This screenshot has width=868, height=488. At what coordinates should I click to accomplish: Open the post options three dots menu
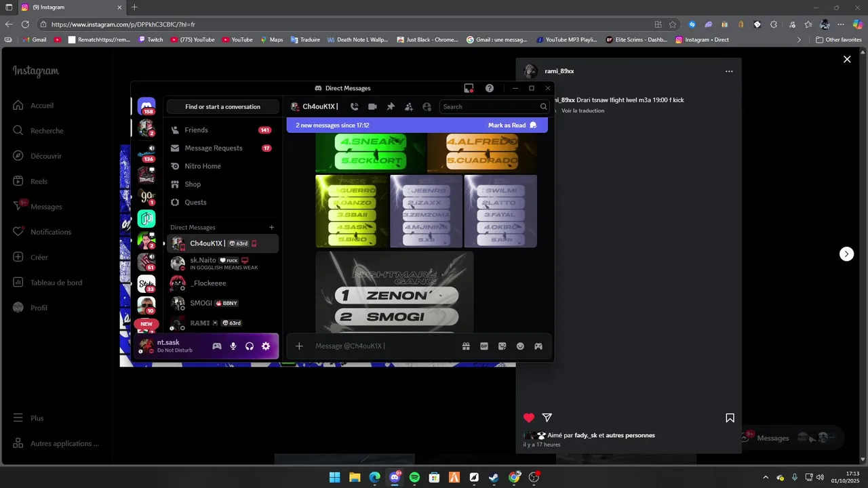click(x=729, y=71)
